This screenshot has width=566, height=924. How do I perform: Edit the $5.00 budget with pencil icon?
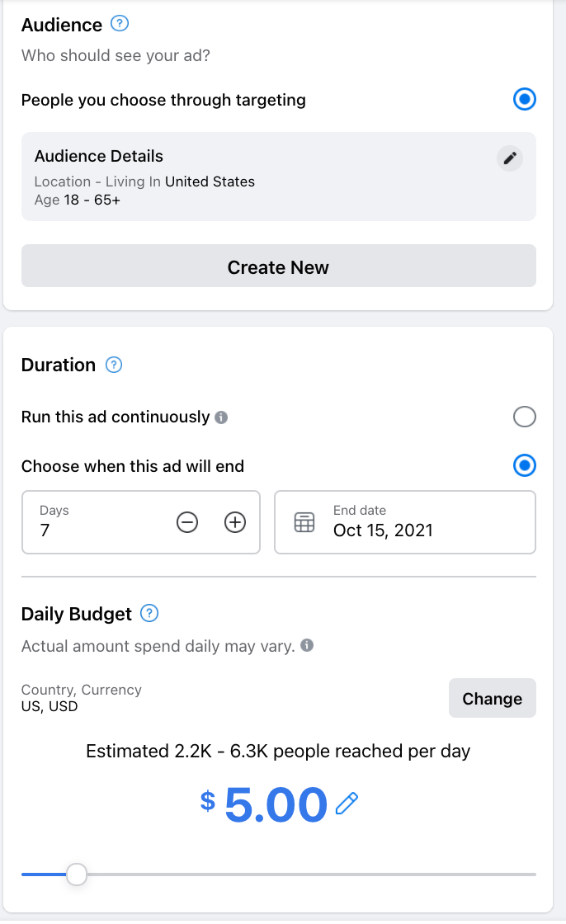tap(347, 804)
